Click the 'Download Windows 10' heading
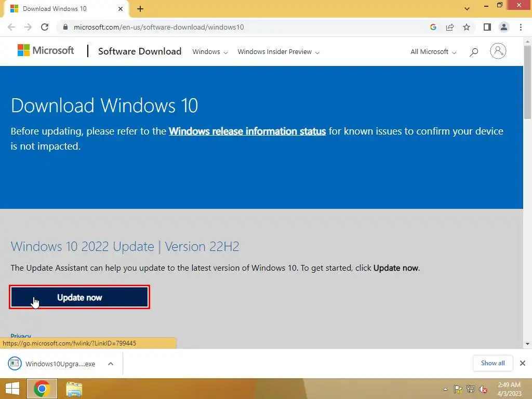This screenshot has height=399, width=532. (x=104, y=105)
